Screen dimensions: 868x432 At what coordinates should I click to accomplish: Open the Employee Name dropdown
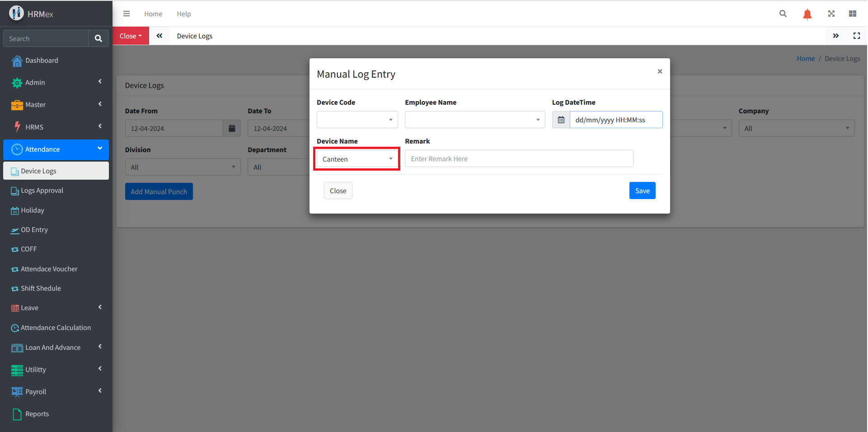[474, 120]
